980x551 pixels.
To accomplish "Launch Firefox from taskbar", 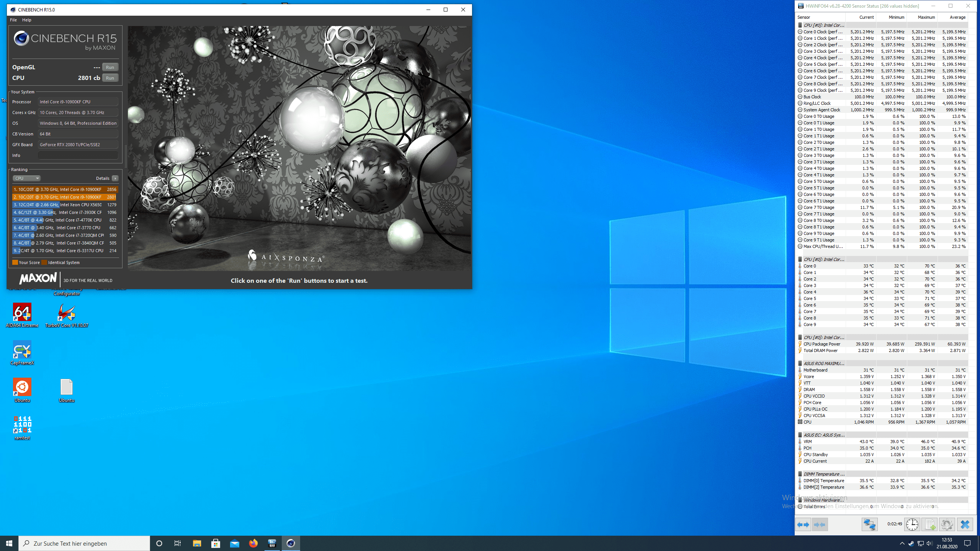I will [253, 543].
